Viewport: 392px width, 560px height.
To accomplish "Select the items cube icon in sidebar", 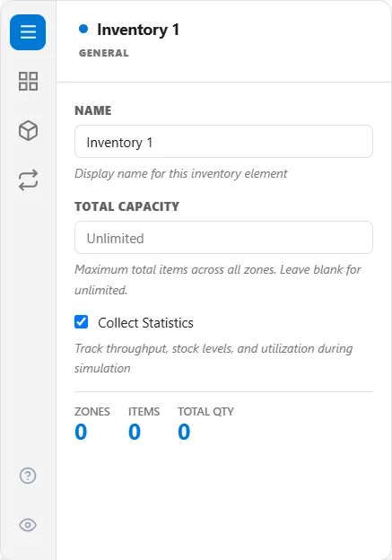I will (x=28, y=130).
